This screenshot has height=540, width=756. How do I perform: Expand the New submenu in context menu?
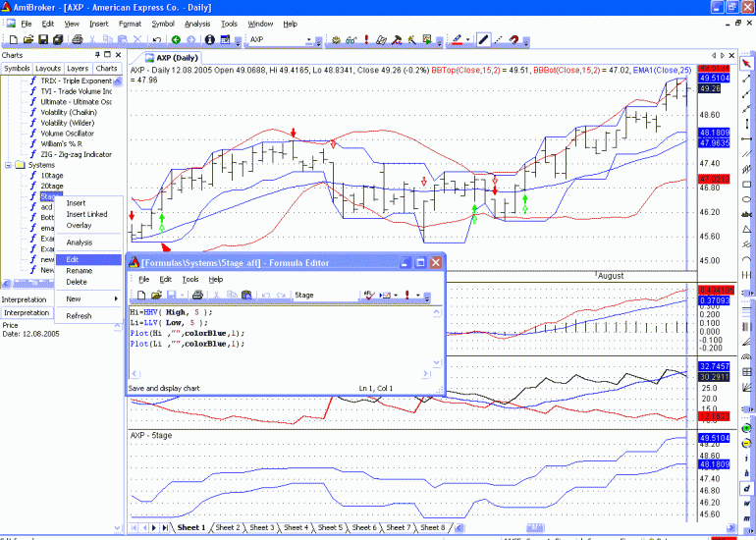point(116,298)
